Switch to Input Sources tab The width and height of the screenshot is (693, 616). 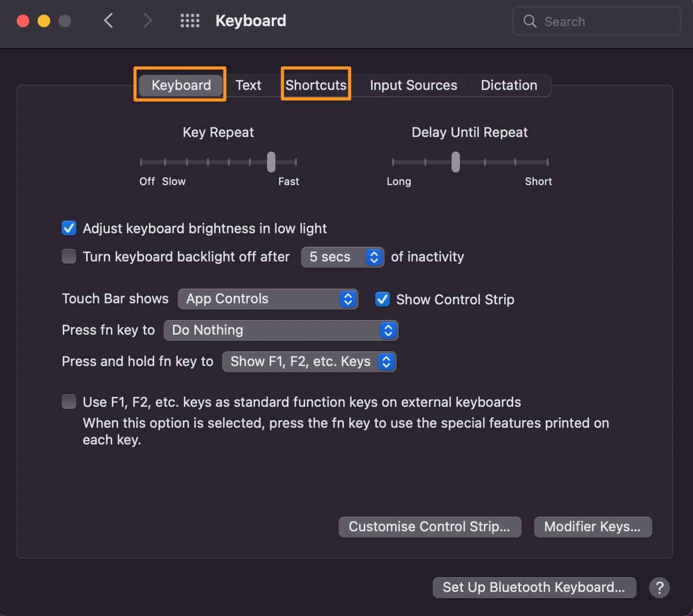click(413, 85)
